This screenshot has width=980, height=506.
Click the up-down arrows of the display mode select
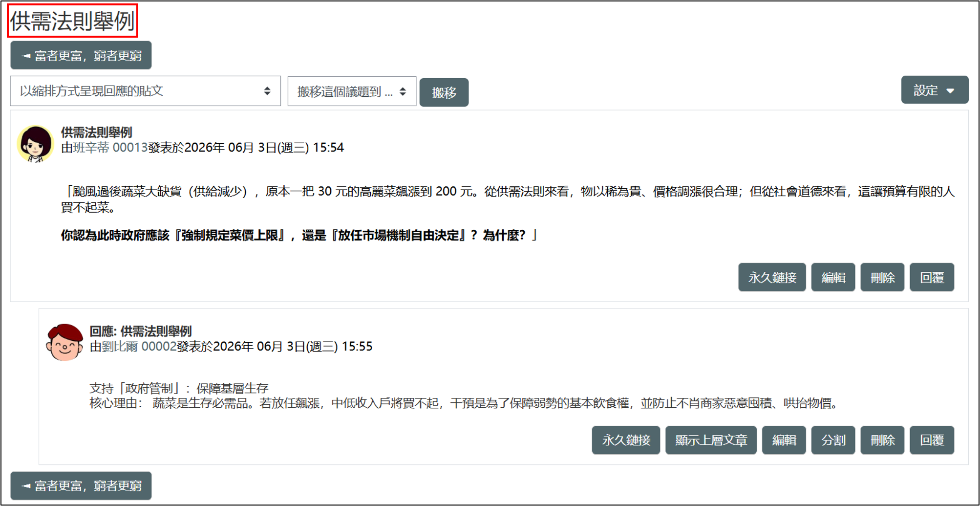coord(267,91)
